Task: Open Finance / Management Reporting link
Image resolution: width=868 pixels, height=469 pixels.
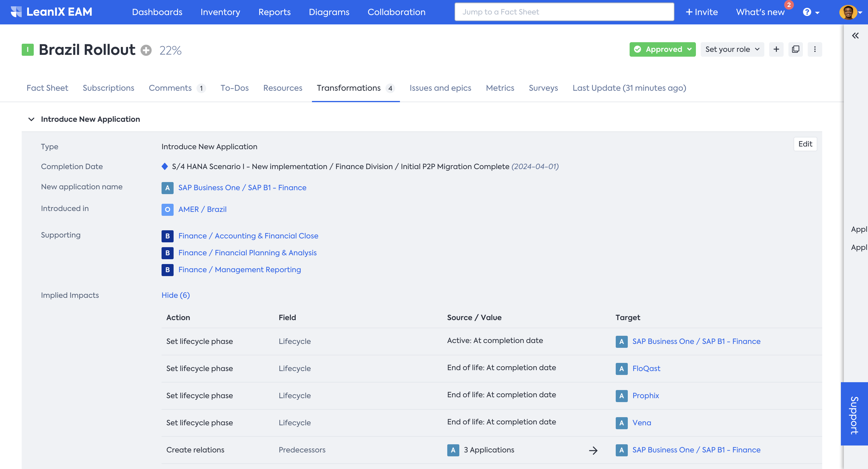Action: coord(240,269)
